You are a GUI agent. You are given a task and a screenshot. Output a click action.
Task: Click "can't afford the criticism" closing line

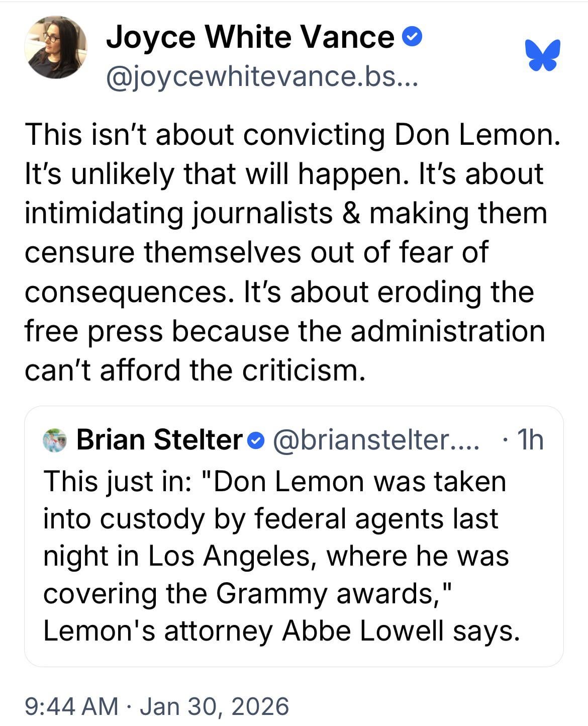pos(194,371)
